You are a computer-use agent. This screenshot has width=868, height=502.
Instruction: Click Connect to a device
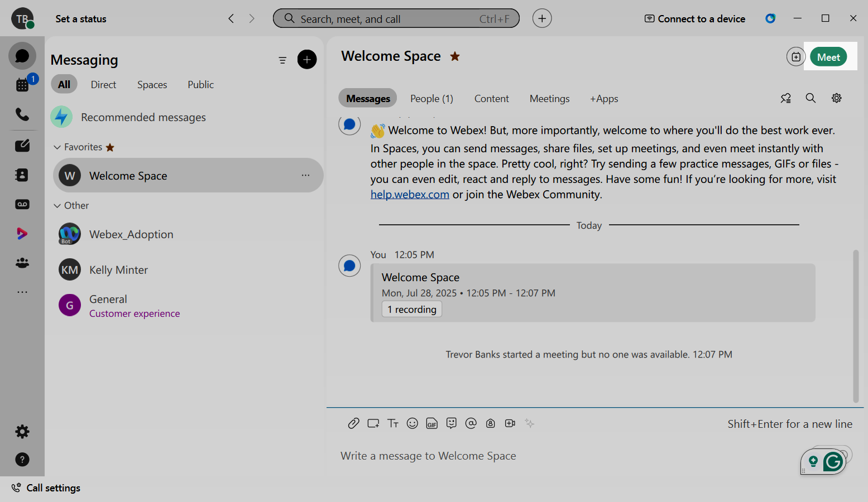pos(695,19)
